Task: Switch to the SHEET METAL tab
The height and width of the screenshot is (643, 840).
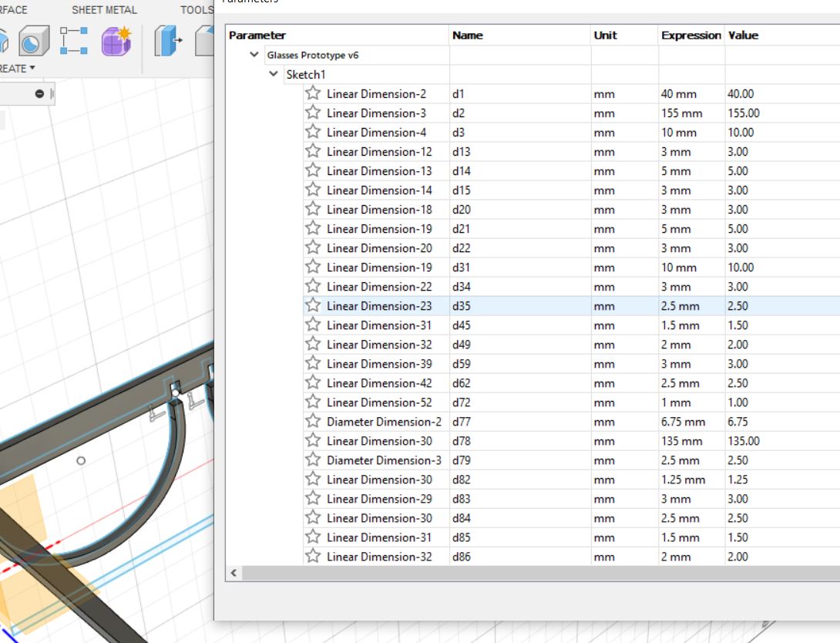Action: (x=105, y=10)
